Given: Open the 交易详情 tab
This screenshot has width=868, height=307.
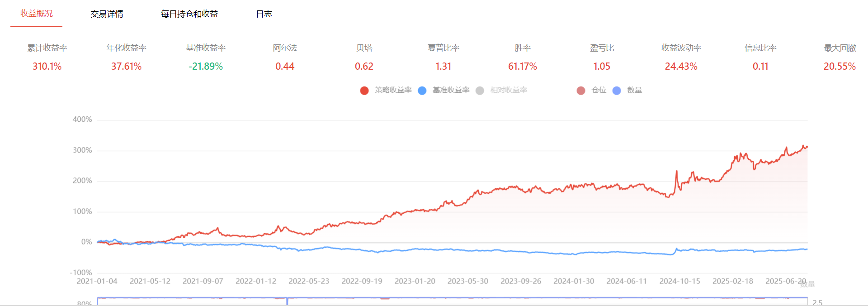Looking at the screenshot, I should click(107, 14).
